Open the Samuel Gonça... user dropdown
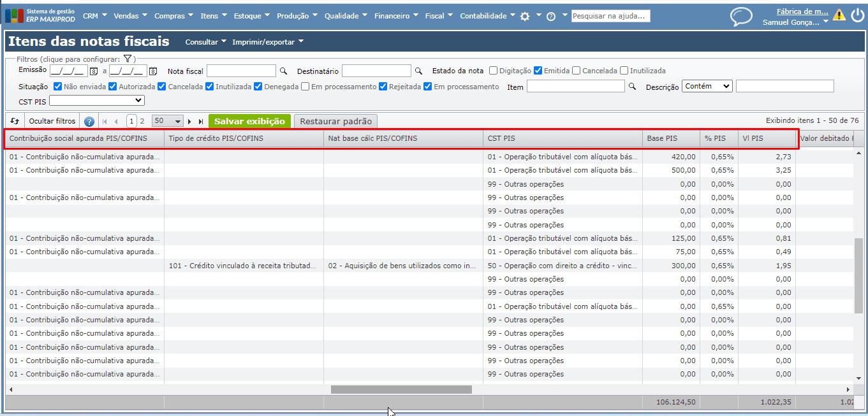This screenshot has height=416, width=868. (x=795, y=22)
